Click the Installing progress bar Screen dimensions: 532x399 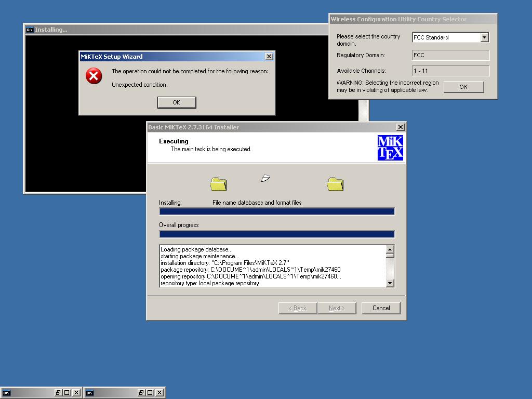click(x=277, y=212)
